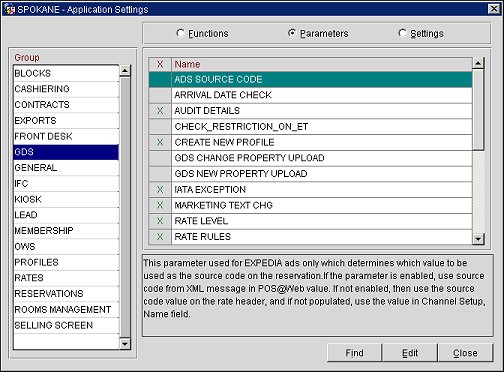Select the FRONT DESK group
This screenshot has height=372, width=504.
click(66, 136)
